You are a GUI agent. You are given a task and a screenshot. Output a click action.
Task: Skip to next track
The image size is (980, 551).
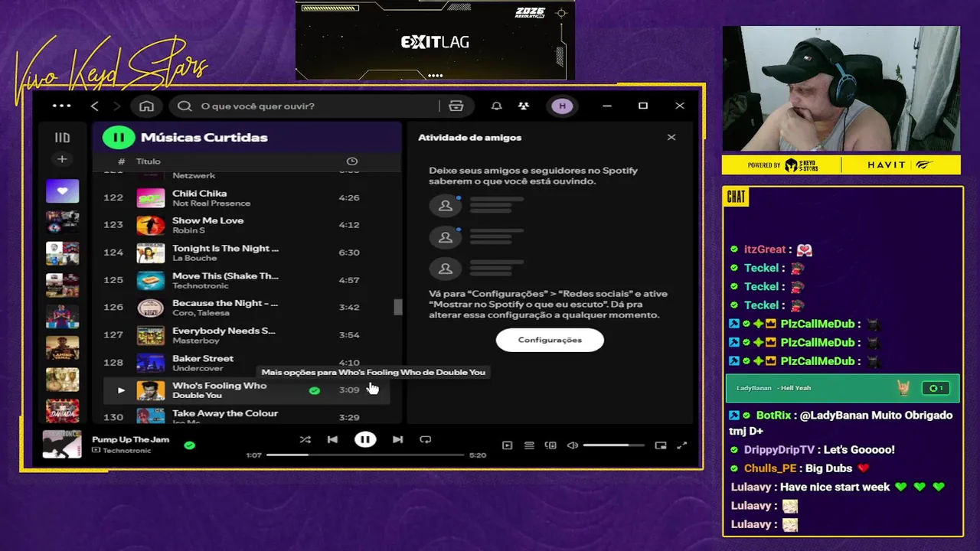[x=397, y=440]
